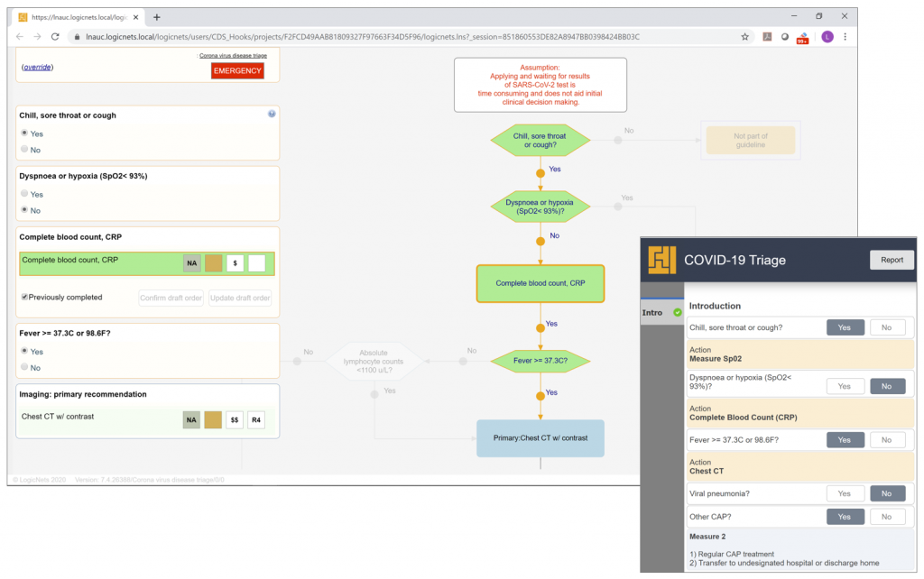The width and height of the screenshot is (924, 579).
Task: Select the LogicNets browser tab
Action: click(79, 17)
